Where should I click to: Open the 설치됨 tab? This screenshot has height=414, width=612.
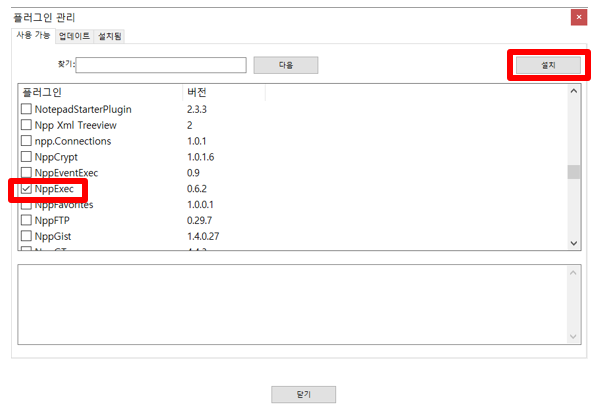109,36
